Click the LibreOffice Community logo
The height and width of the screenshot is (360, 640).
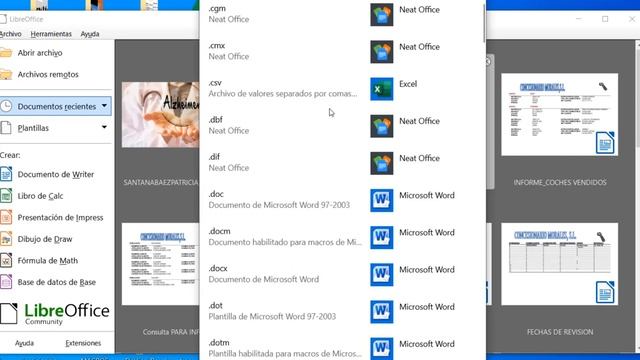point(55,313)
